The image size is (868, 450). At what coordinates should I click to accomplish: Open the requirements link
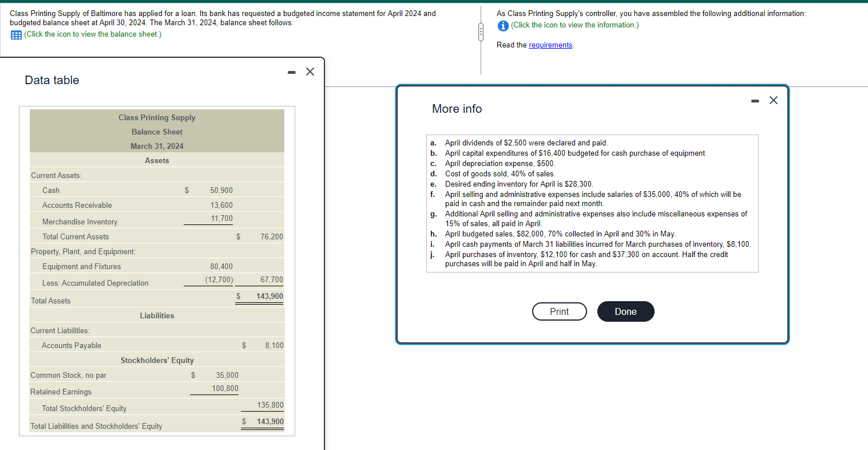point(550,45)
